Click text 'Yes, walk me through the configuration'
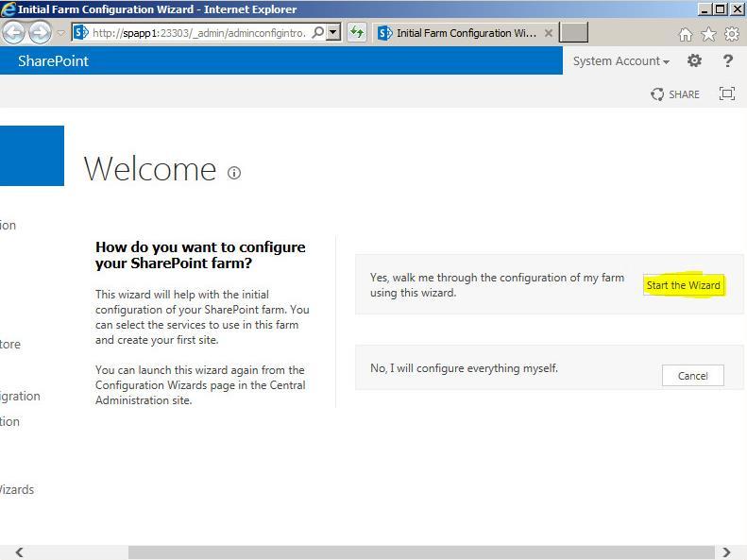Screen dimensions: 747x560 coord(497,285)
